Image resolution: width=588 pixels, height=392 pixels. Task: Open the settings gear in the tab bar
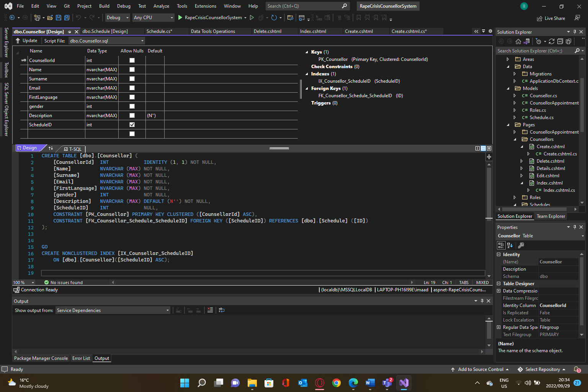tap(490, 31)
